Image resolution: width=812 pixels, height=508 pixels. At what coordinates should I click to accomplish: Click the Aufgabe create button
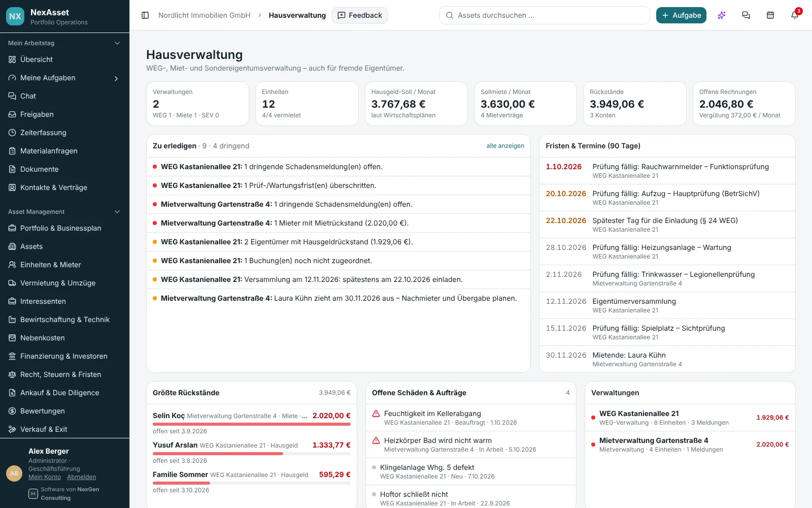point(681,15)
